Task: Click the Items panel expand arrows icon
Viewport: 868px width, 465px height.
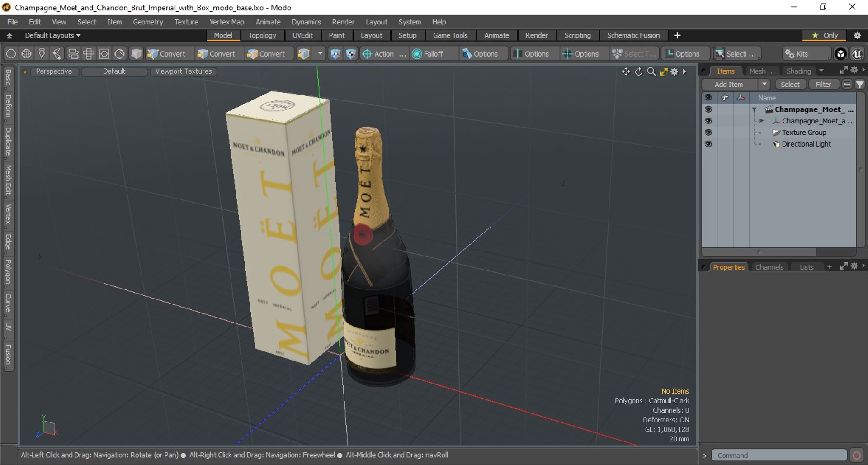Action: pyautogui.click(x=844, y=70)
